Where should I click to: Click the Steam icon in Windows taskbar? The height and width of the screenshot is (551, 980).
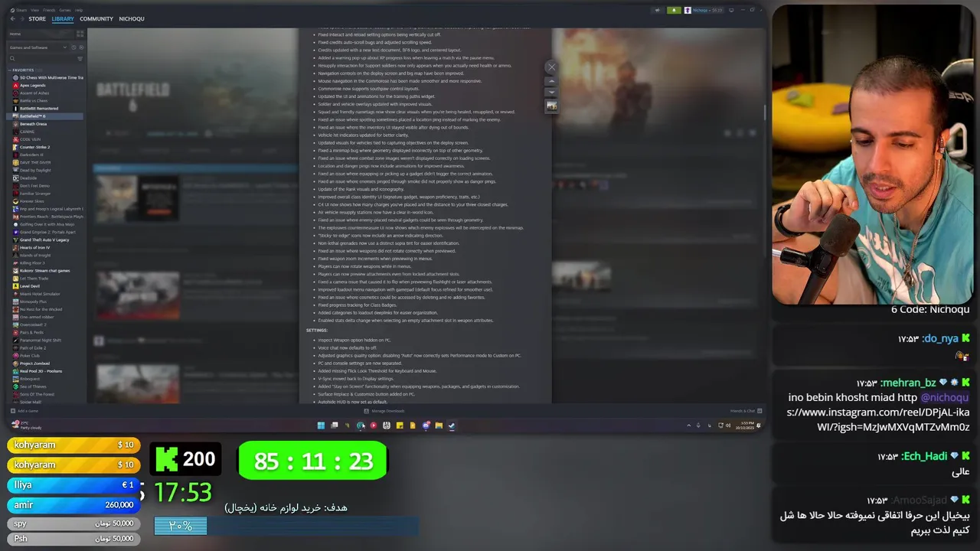pyautogui.click(x=452, y=425)
